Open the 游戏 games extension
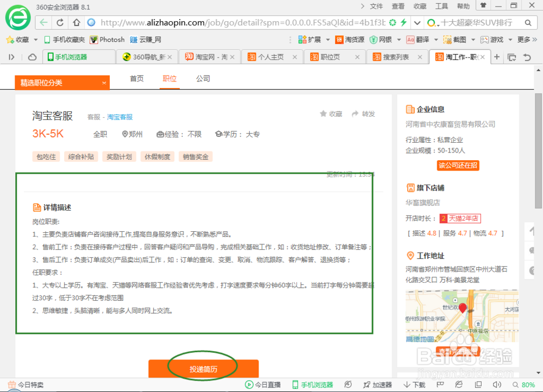 492,40
